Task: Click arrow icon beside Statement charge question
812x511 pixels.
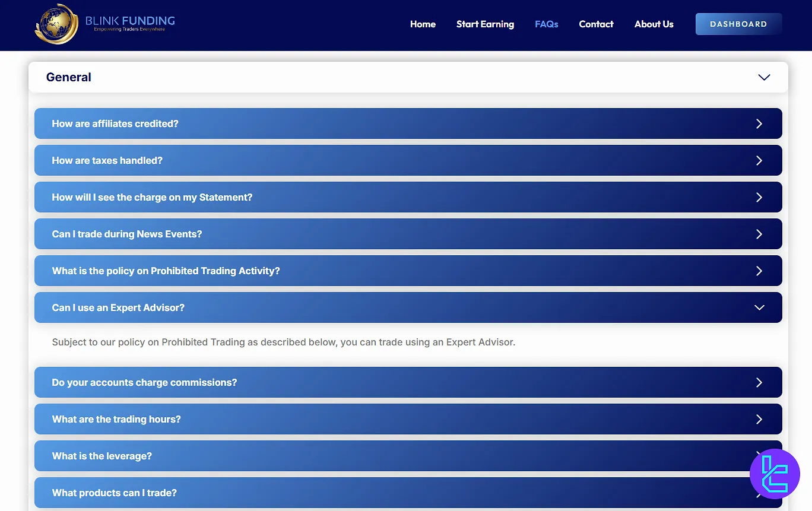Action: point(759,197)
